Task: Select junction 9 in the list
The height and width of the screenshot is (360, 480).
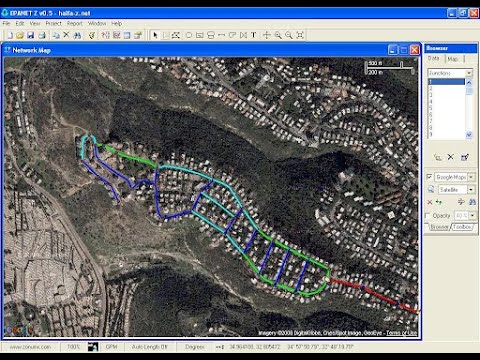Action: click(x=446, y=134)
